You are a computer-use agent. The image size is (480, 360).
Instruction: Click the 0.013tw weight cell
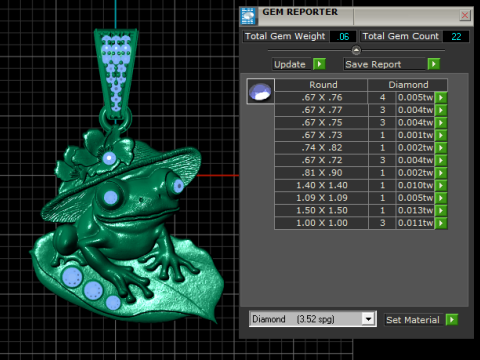pyautogui.click(x=415, y=211)
